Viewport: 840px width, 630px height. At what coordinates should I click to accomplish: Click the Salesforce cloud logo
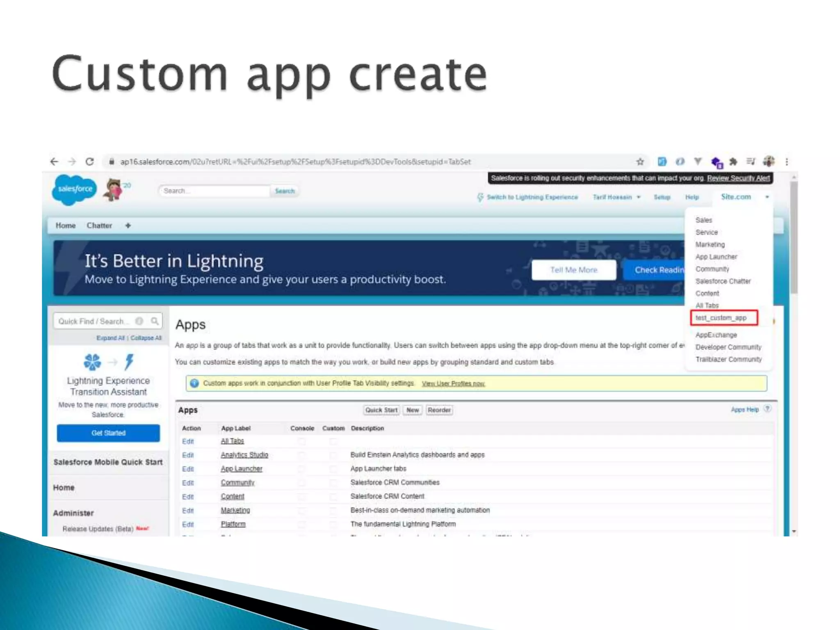74,189
